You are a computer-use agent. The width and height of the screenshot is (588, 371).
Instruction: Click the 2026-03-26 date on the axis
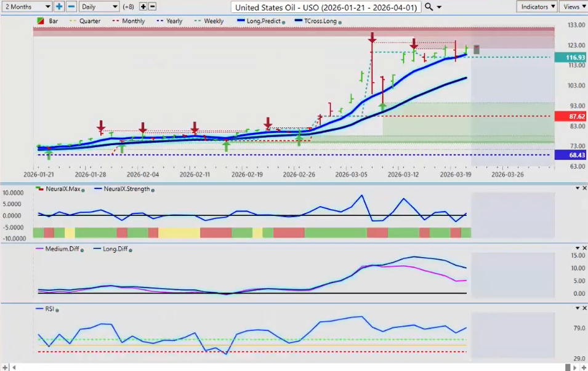coord(507,175)
